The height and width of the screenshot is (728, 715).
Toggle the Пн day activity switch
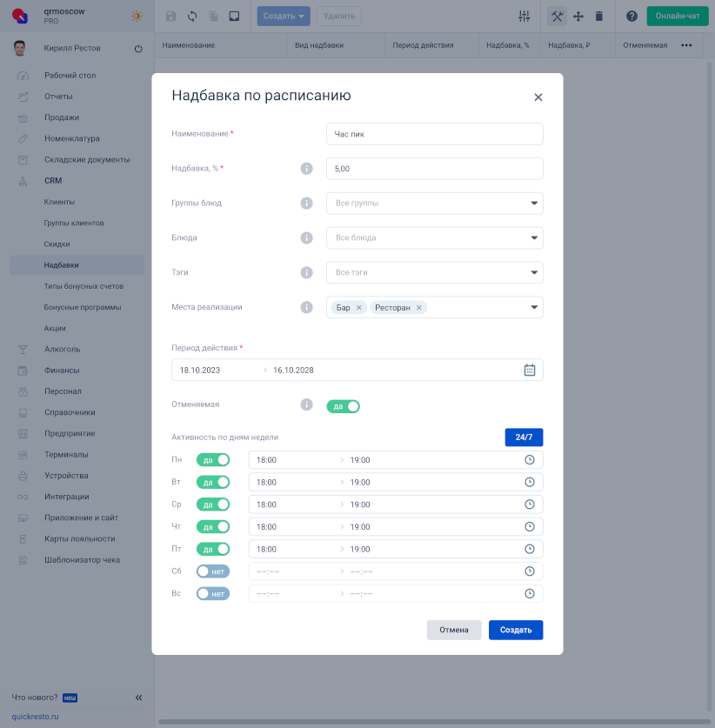[213, 460]
